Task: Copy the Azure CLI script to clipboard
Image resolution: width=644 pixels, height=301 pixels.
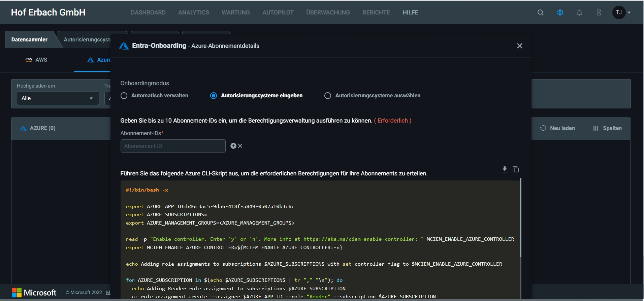Action: pyautogui.click(x=516, y=169)
